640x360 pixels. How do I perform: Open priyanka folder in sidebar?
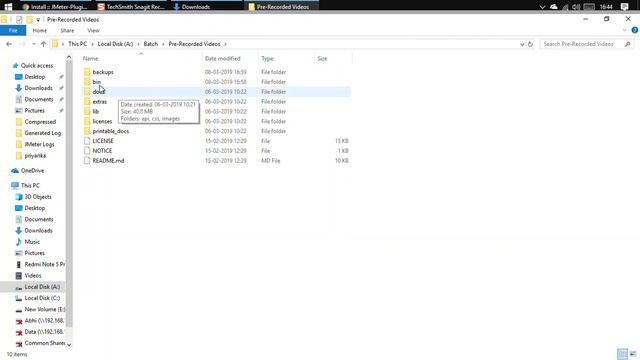pyautogui.click(x=35, y=156)
